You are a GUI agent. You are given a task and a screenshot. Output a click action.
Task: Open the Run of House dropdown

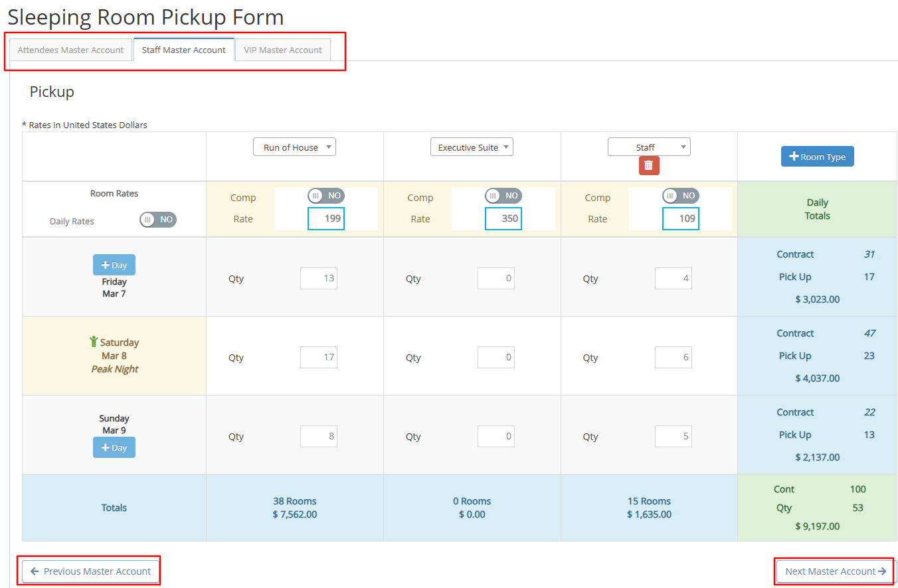(294, 147)
